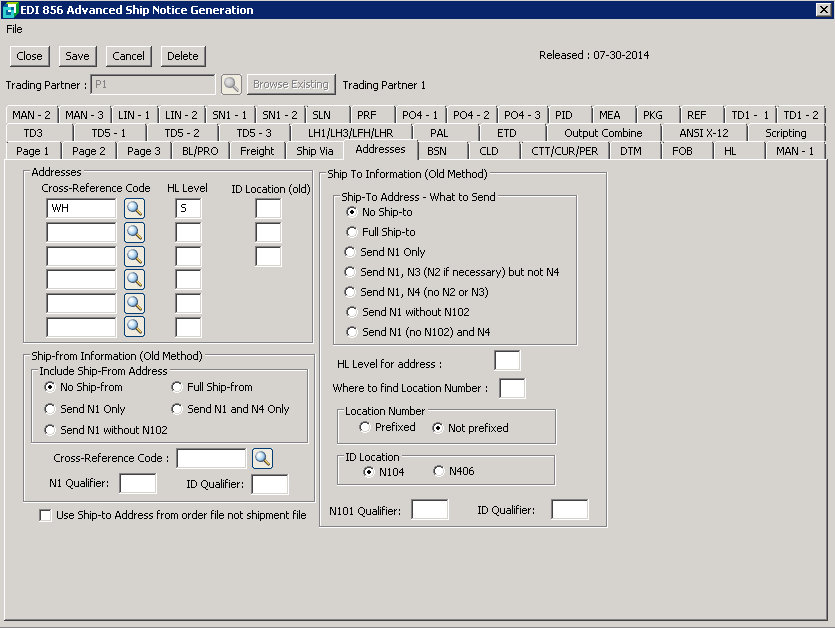Open the ANSI X-12 tab

[x=703, y=133]
